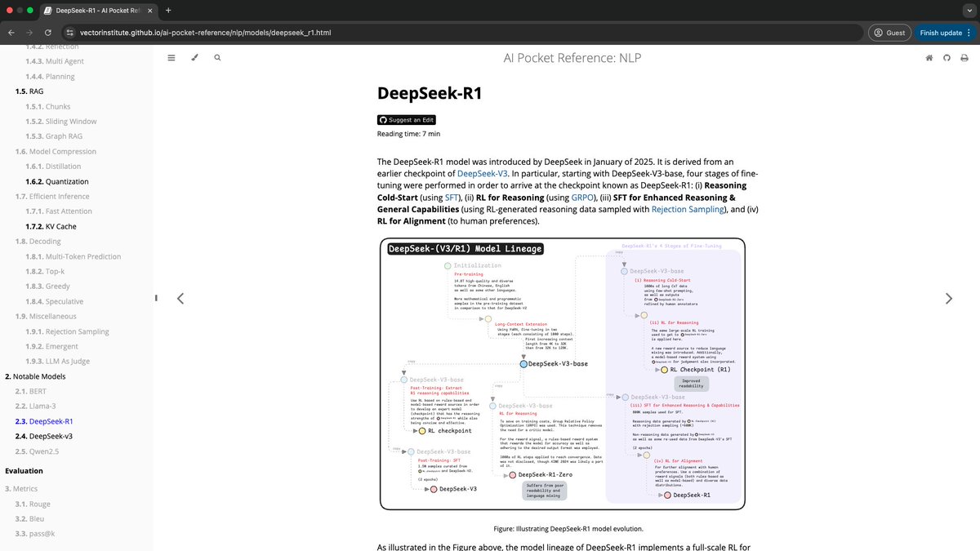
Task: Open sidebar item 1.6.1. Distillation
Action: pos(53,167)
